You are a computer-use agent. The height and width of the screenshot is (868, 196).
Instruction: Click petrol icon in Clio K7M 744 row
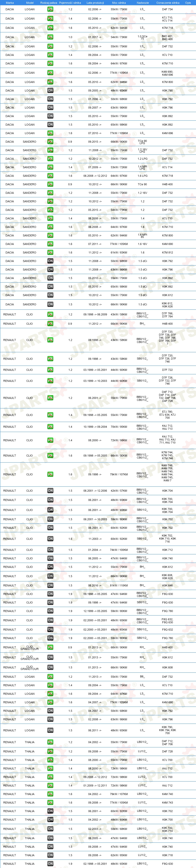pos(50,455)
